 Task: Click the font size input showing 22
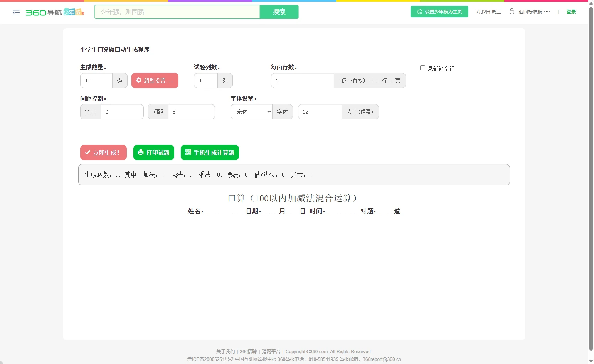pos(320,112)
